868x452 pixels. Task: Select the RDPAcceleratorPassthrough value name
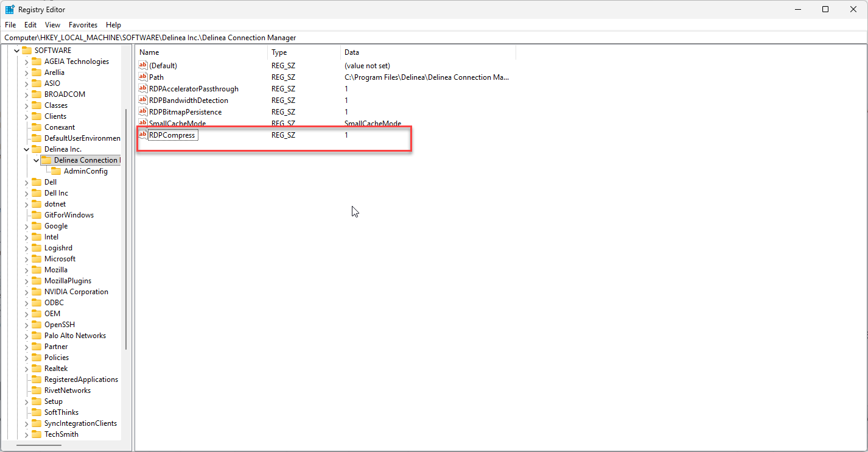(x=194, y=89)
